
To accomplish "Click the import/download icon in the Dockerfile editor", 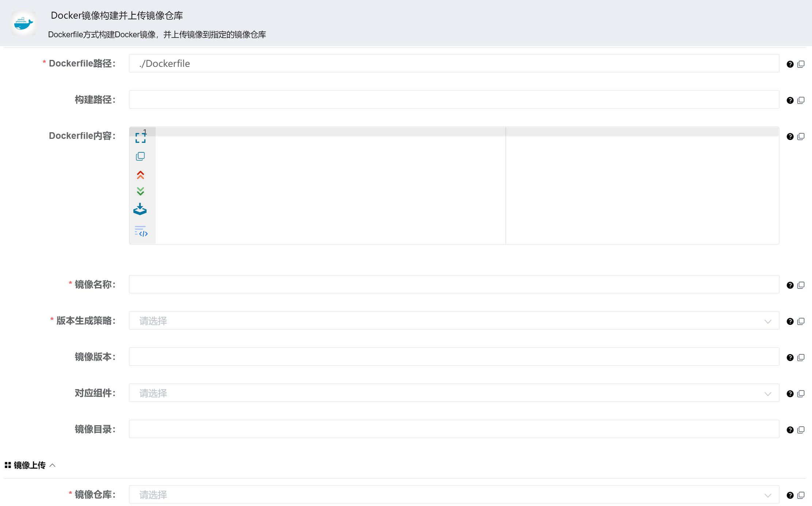I will point(140,209).
